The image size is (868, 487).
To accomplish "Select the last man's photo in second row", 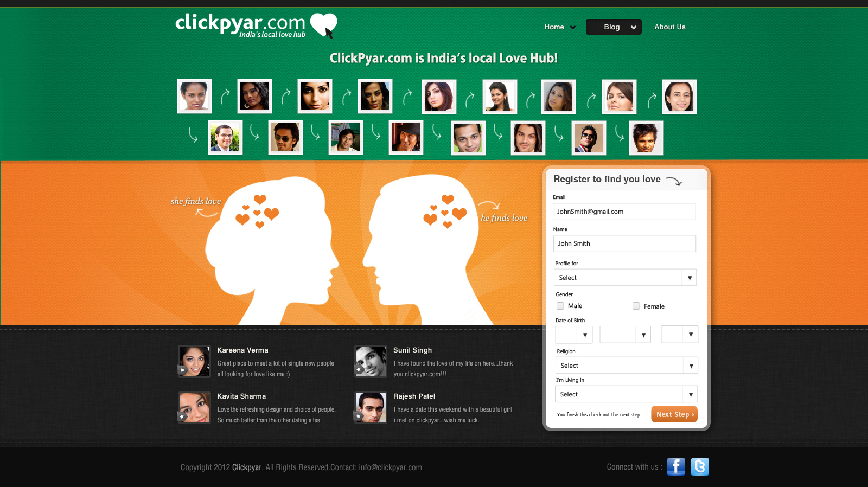I will 646,138.
